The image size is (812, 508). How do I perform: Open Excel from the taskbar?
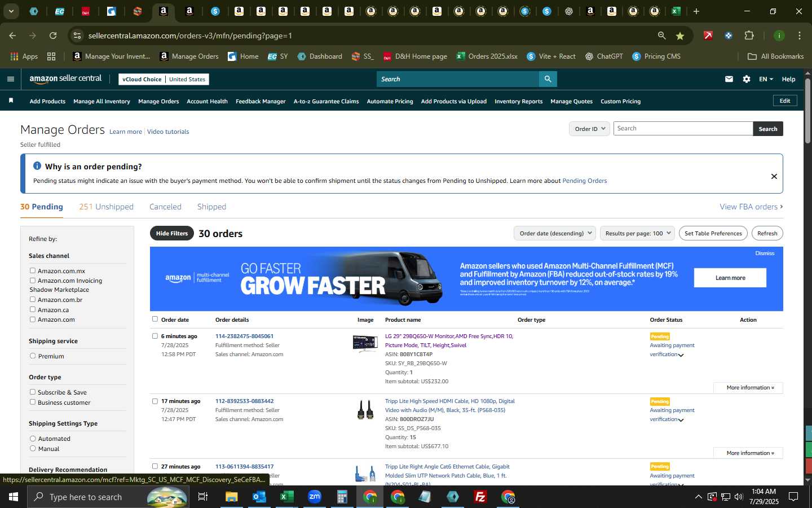point(286,497)
